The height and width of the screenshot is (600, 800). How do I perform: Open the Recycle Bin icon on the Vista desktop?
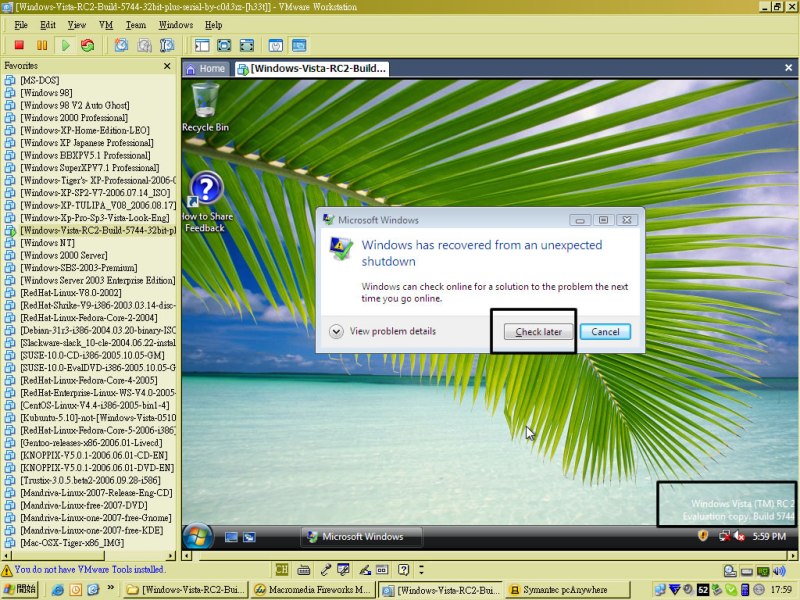pyautogui.click(x=205, y=108)
